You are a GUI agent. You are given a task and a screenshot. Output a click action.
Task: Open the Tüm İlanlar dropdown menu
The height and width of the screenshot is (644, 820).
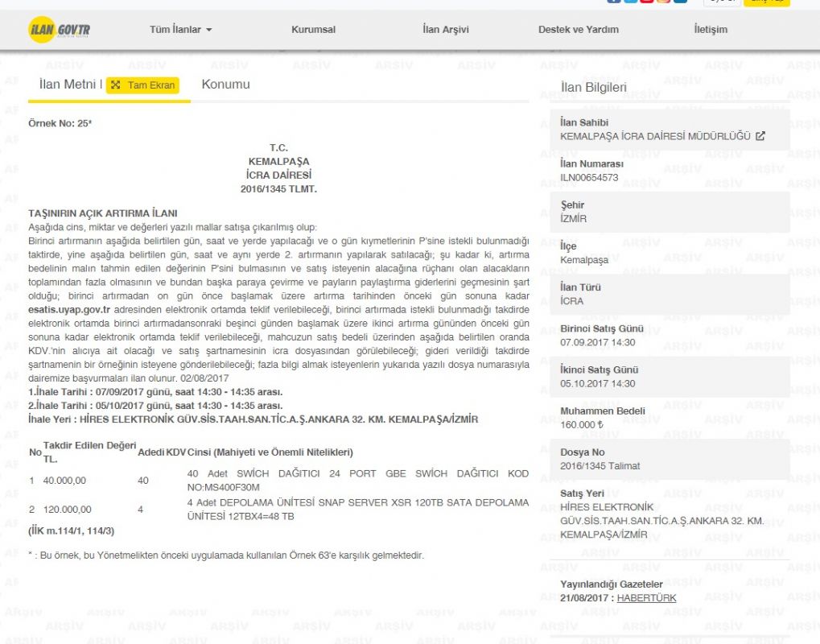tap(180, 30)
